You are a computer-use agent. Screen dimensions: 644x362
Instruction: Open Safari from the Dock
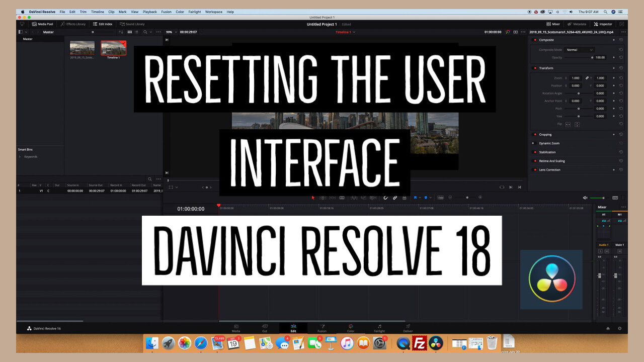pyautogui.click(x=201, y=343)
